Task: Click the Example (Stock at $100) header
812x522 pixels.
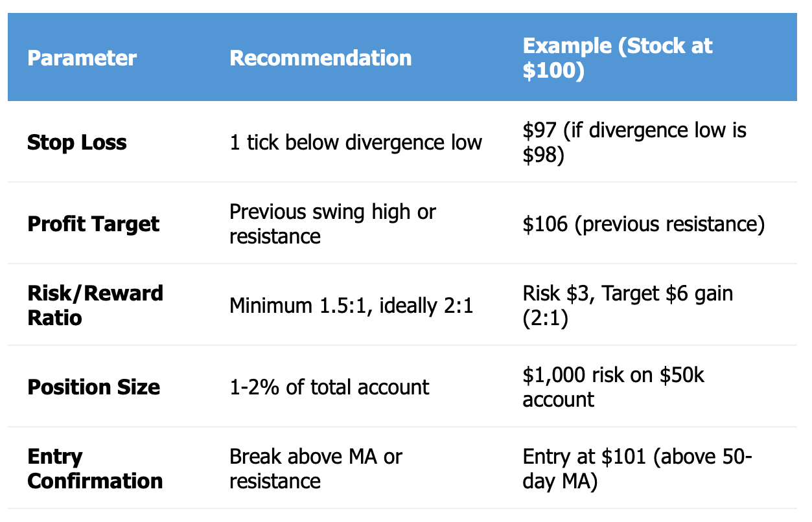Action: tap(618, 58)
